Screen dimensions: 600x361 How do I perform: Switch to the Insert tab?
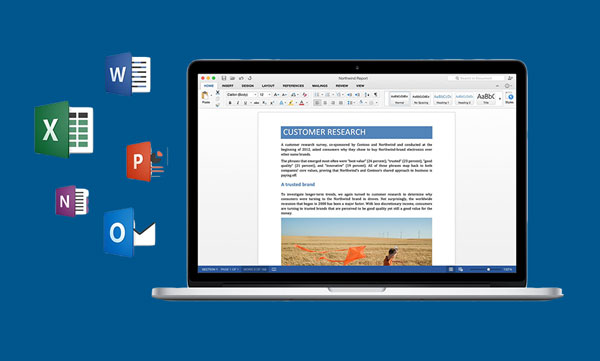pyautogui.click(x=228, y=86)
